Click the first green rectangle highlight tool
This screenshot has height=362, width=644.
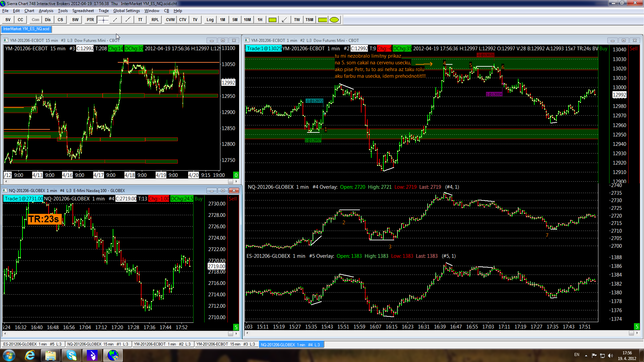click(x=272, y=20)
